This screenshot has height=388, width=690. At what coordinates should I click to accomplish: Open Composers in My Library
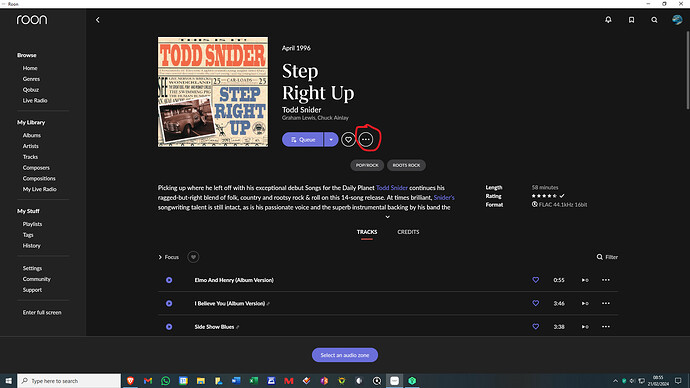pyautogui.click(x=36, y=168)
